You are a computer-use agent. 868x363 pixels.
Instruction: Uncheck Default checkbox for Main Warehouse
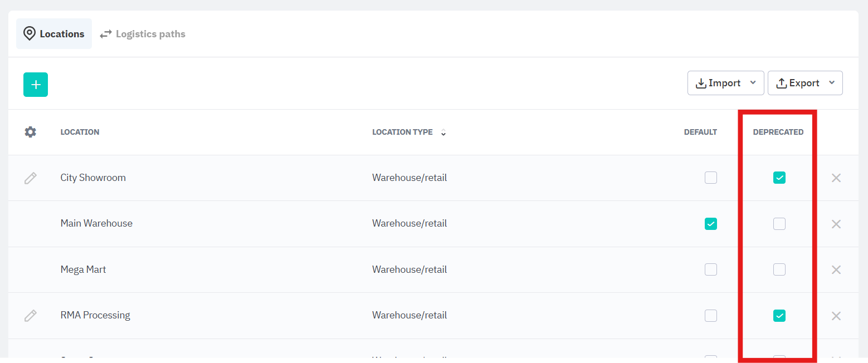710,224
